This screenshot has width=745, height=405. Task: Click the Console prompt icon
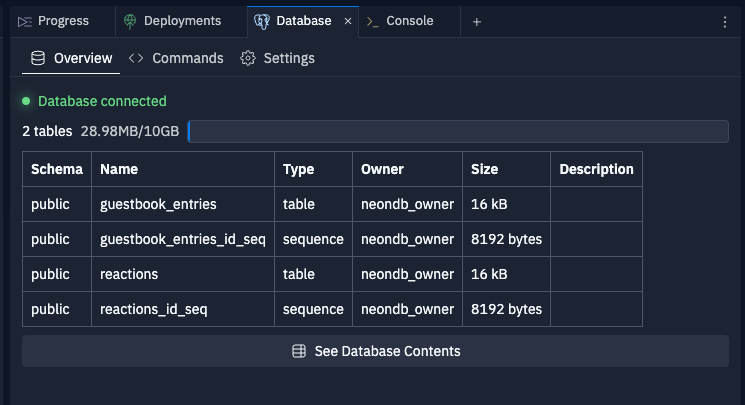(372, 22)
